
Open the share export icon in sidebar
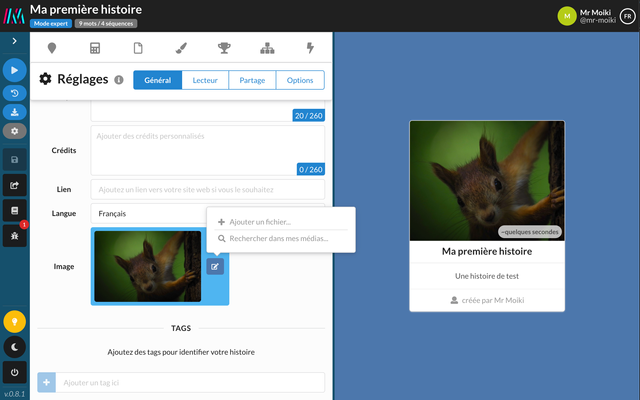tap(14, 185)
